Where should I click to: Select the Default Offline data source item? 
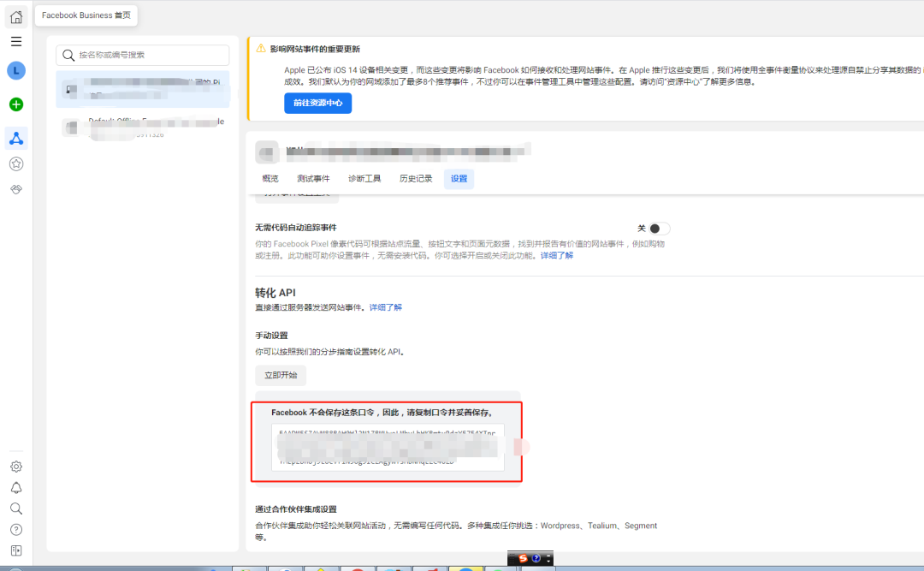[143, 127]
